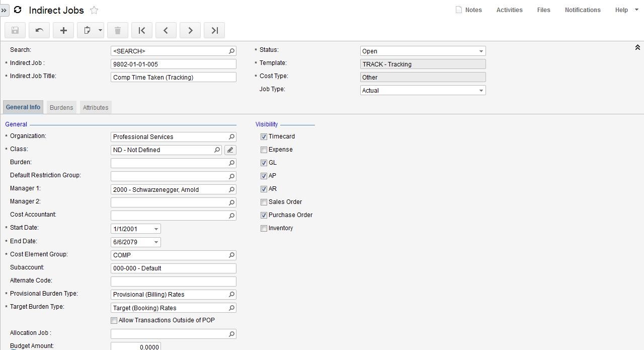Go to first record icon

tap(142, 31)
